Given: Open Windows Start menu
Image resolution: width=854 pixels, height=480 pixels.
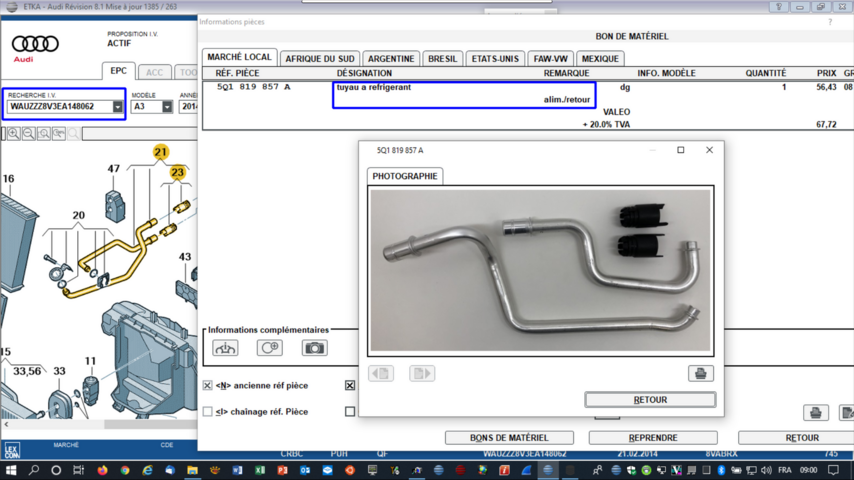Looking at the screenshot, I should point(11,470).
